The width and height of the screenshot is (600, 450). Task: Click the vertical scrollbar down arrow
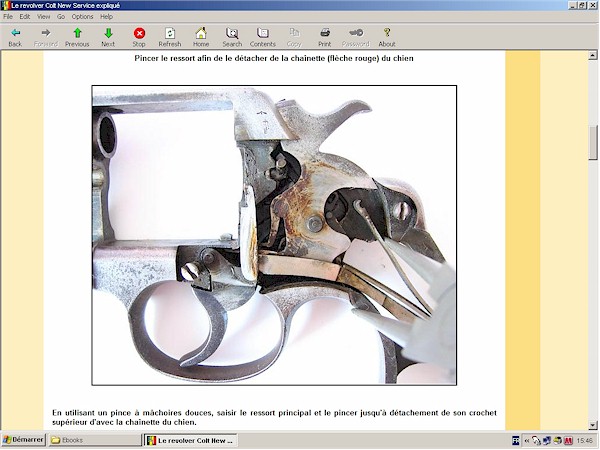(593, 425)
